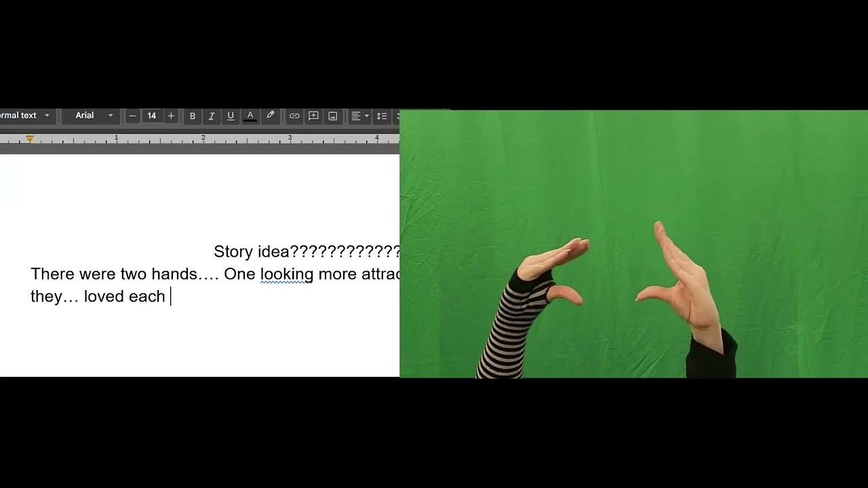
Task: Open the text alignment dropdown
Action: (359, 116)
